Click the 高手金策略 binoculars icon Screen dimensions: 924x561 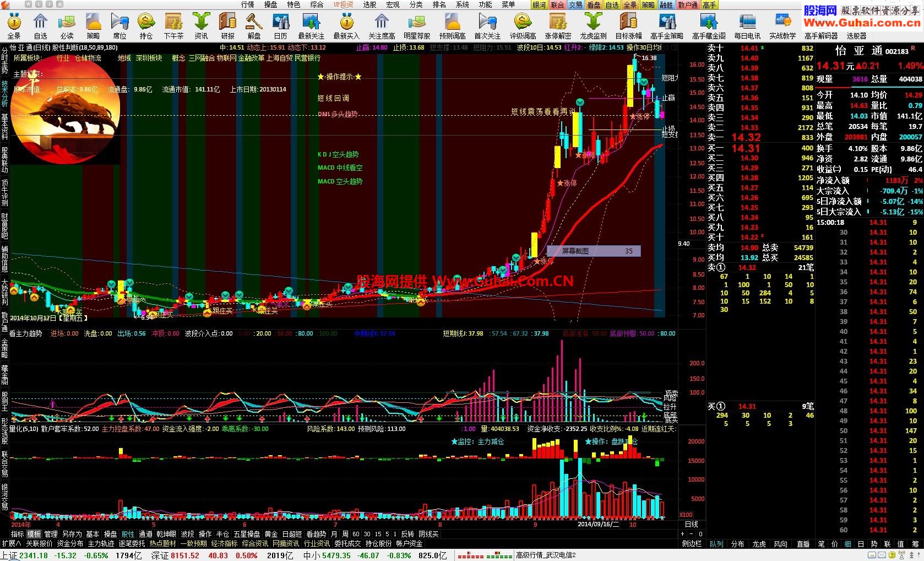pos(666,26)
